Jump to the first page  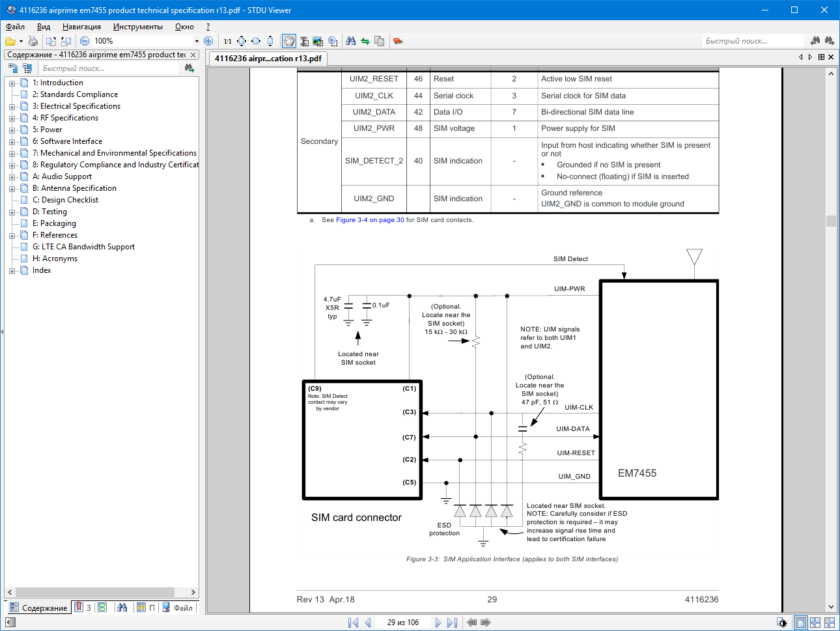point(353,623)
